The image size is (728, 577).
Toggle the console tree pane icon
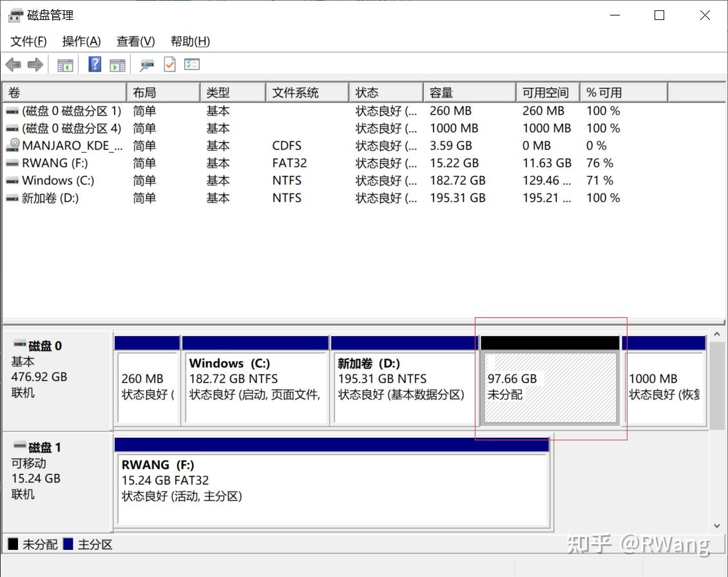64,64
